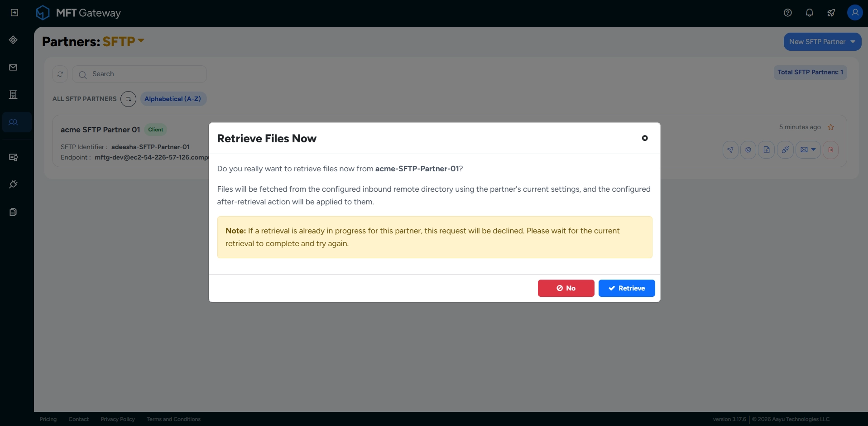
Task: Open the certificates sidebar icon
Action: [13, 157]
